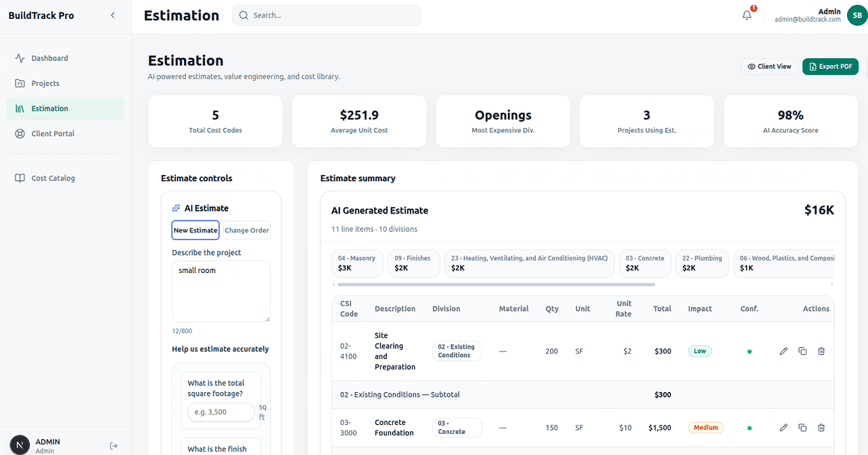
Task: Delete the Concrete Foundation row
Action: [821, 428]
